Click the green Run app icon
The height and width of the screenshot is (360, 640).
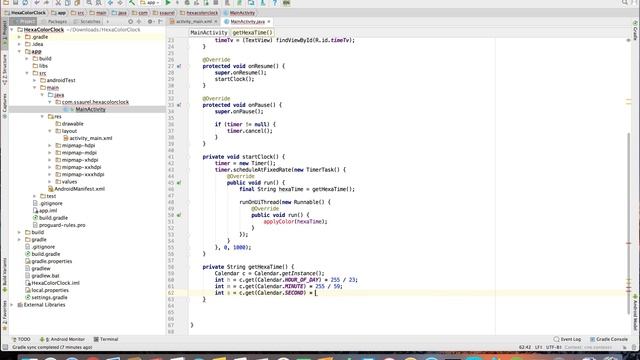pyautogui.click(x=168, y=2)
